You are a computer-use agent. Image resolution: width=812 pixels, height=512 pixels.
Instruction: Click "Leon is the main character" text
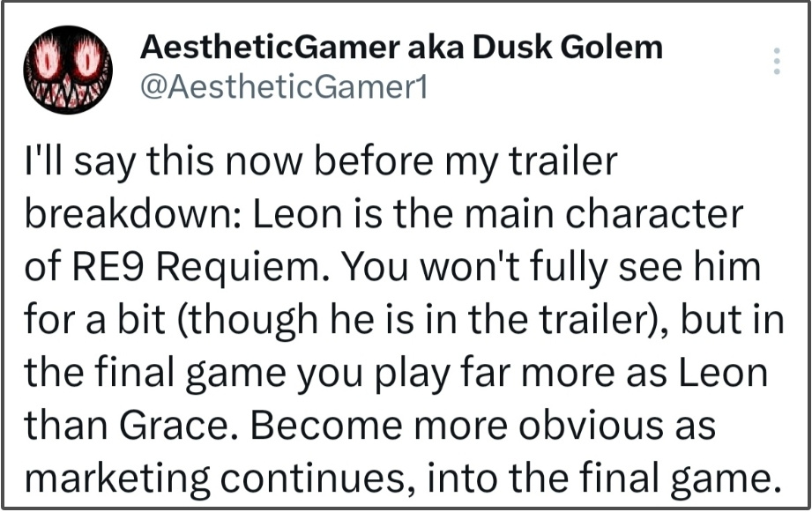[x=495, y=215]
